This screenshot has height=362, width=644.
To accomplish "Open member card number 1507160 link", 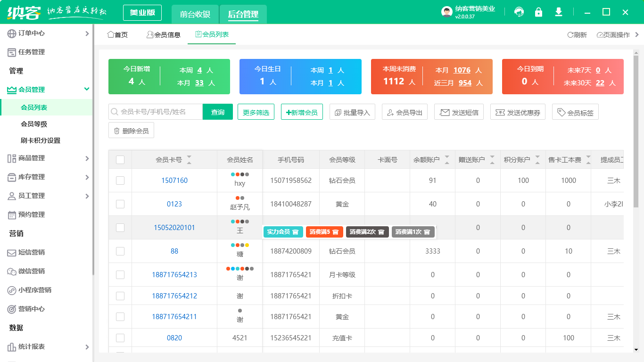I will (x=174, y=181).
